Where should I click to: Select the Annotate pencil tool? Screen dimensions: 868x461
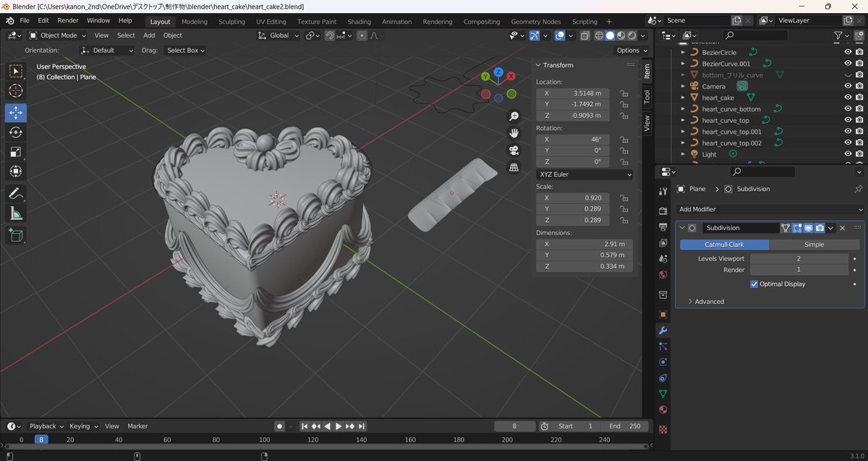[16, 193]
